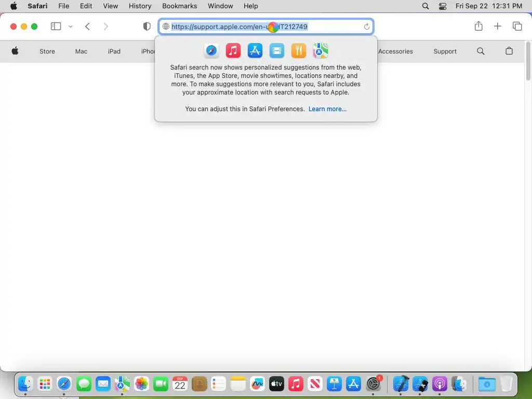
Task: Open the Learn more… link
Action: click(327, 109)
